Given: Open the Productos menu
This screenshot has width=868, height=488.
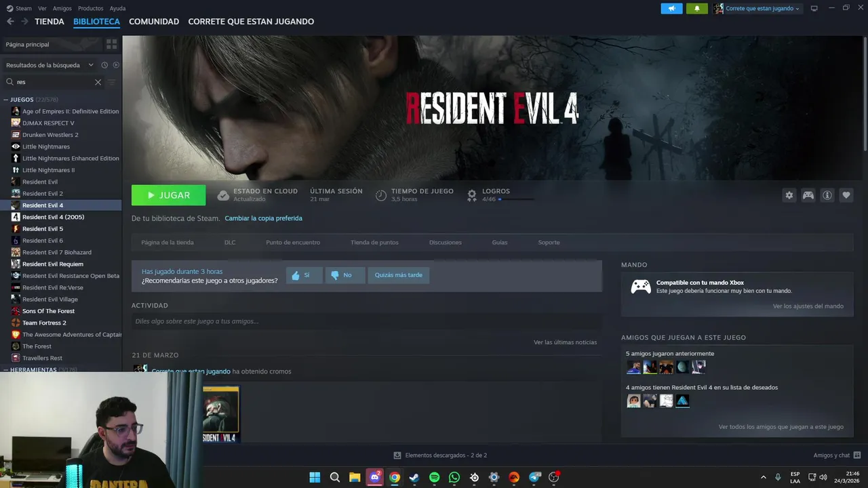Looking at the screenshot, I should [x=90, y=8].
